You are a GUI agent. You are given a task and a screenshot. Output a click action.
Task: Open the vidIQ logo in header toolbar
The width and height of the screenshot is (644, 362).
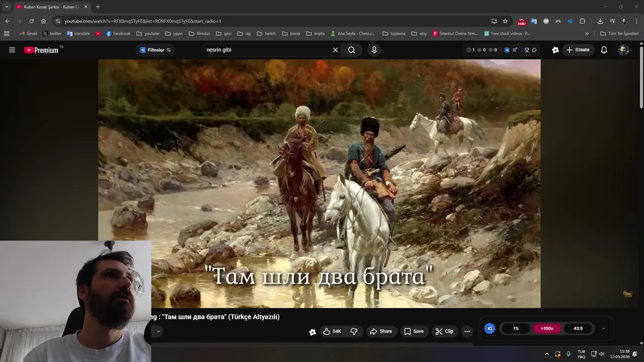[507, 50]
